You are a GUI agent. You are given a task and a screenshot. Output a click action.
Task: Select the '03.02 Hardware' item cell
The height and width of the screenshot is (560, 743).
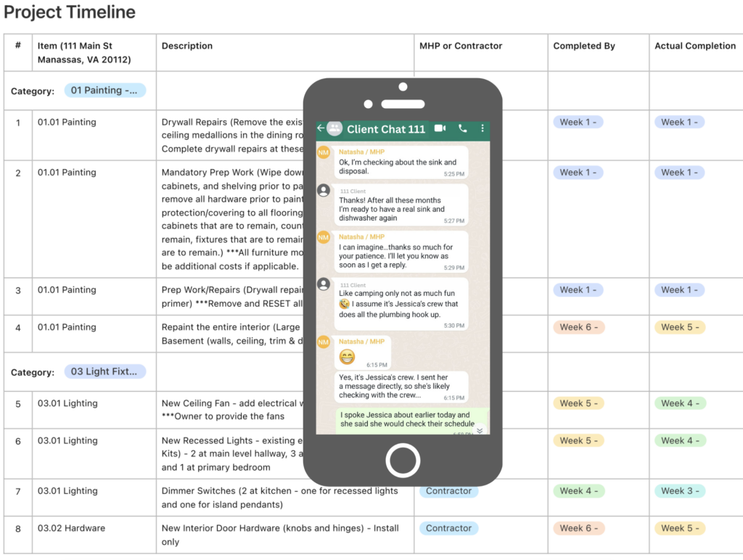tap(94, 535)
